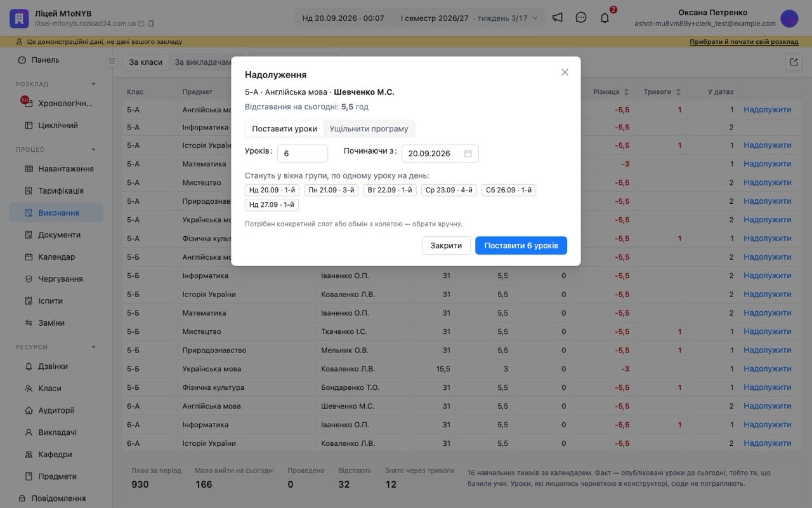Go to Навантаження in sidebar
Image resolution: width=812 pixels, height=508 pixels.
(x=56, y=169)
